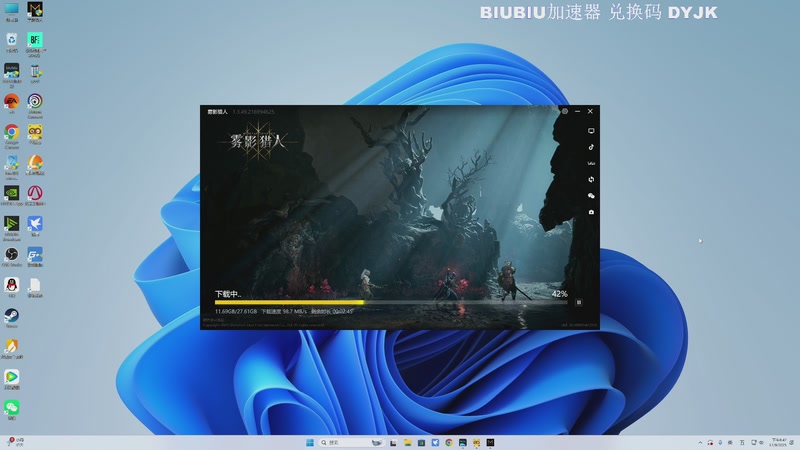Click the 42% download percentage text
Image resolution: width=800 pixels, height=450 pixels.
[x=559, y=294]
